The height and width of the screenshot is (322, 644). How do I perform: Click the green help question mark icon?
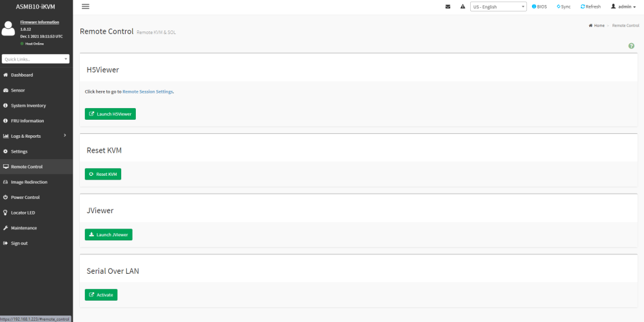click(x=631, y=46)
